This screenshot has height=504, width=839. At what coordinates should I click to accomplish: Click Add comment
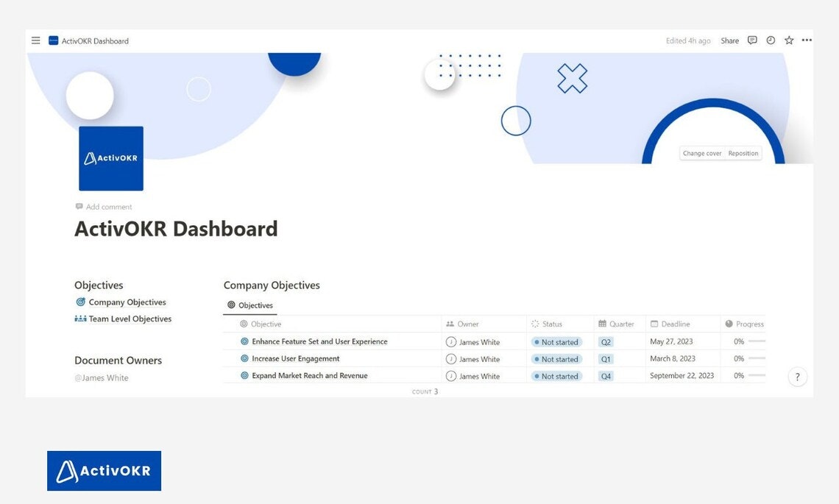104,207
